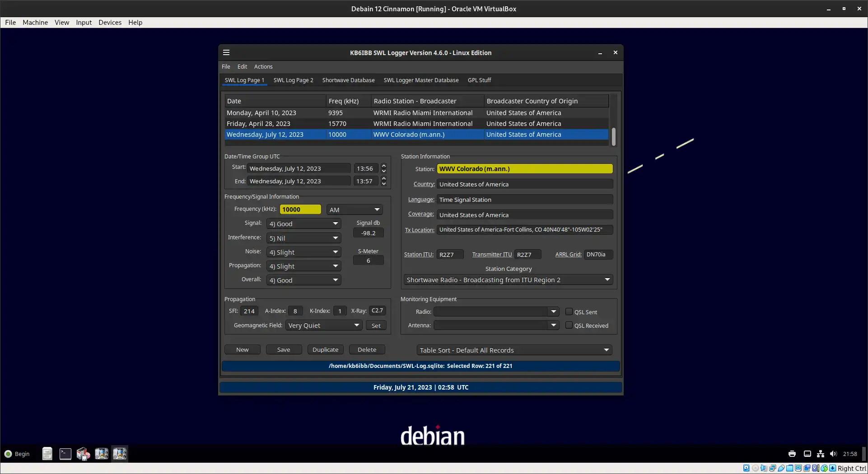
Task: Open the Table Sort dropdown
Action: (514, 350)
